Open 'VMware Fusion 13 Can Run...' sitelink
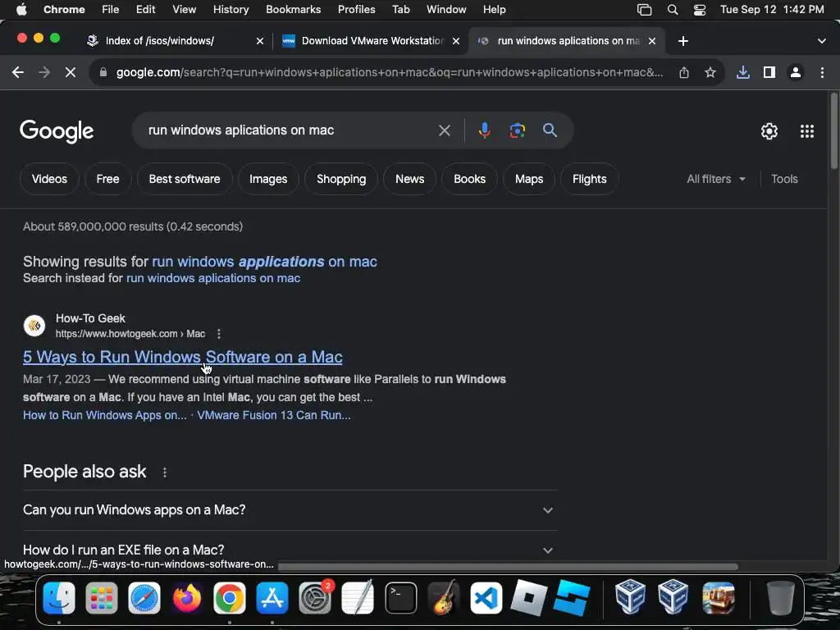This screenshot has height=630, width=840. 274,415
